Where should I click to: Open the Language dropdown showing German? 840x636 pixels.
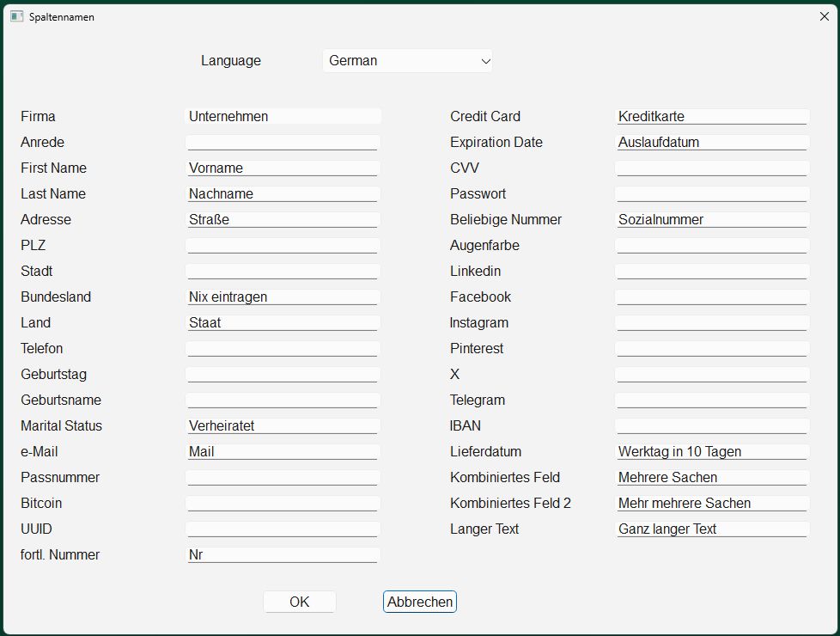pos(407,61)
